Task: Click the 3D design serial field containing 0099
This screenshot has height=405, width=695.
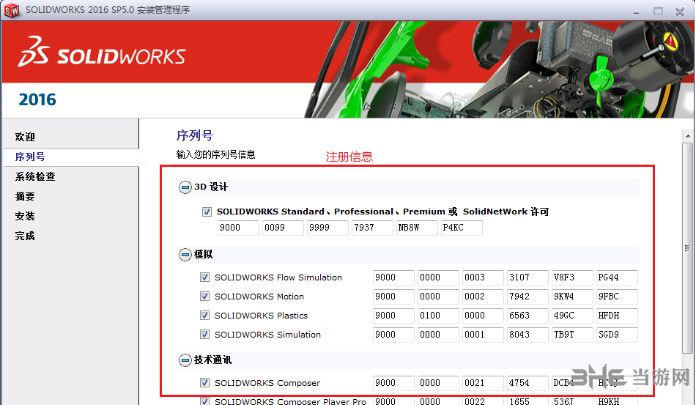Action: click(283, 228)
